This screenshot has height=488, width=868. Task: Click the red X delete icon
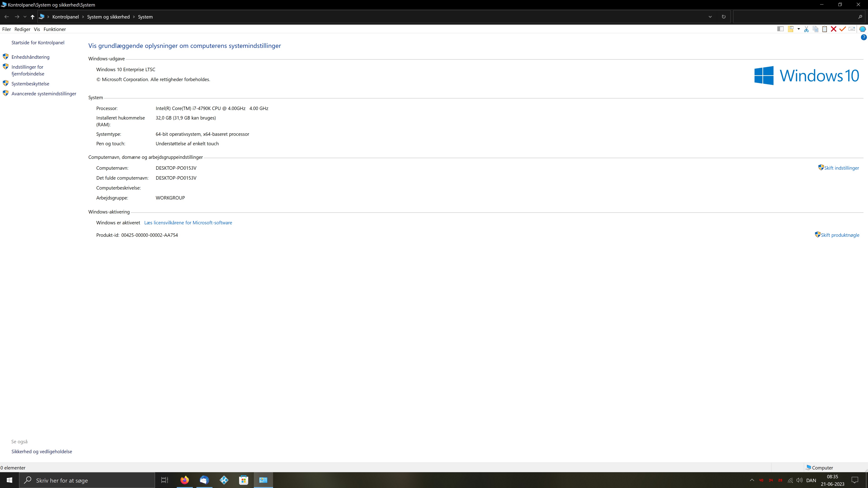point(834,29)
